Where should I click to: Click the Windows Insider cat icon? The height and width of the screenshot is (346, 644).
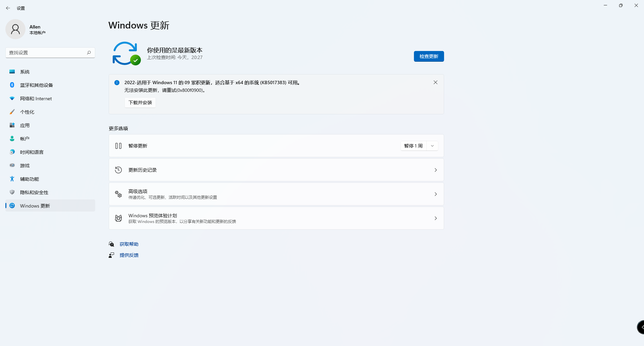click(x=118, y=218)
